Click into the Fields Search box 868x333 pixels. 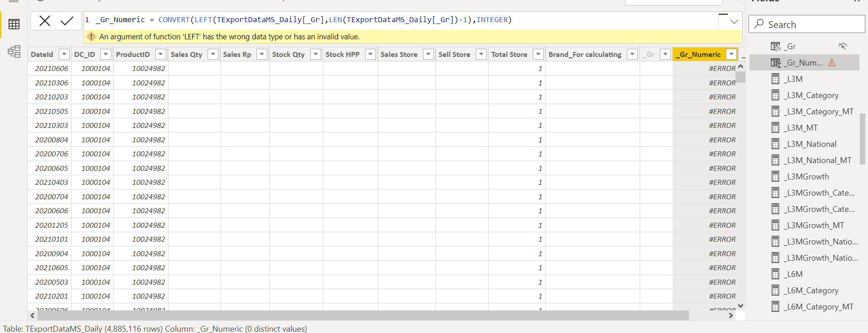(807, 24)
